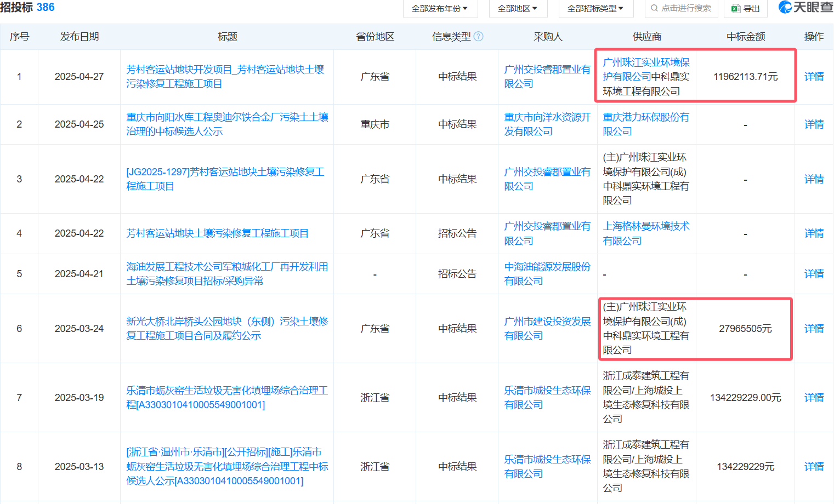Click the 27965505元 amount cell
The height and width of the screenshot is (504, 834).
tap(746, 329)
